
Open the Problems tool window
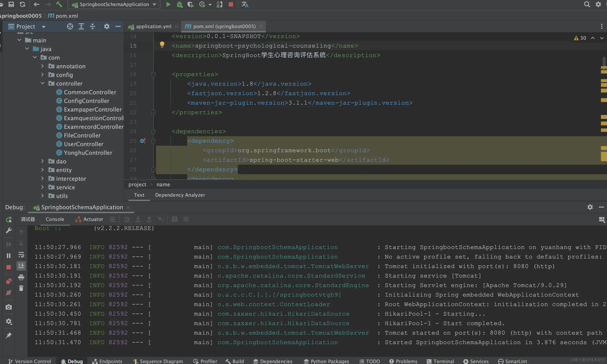[x=403, y=361]
